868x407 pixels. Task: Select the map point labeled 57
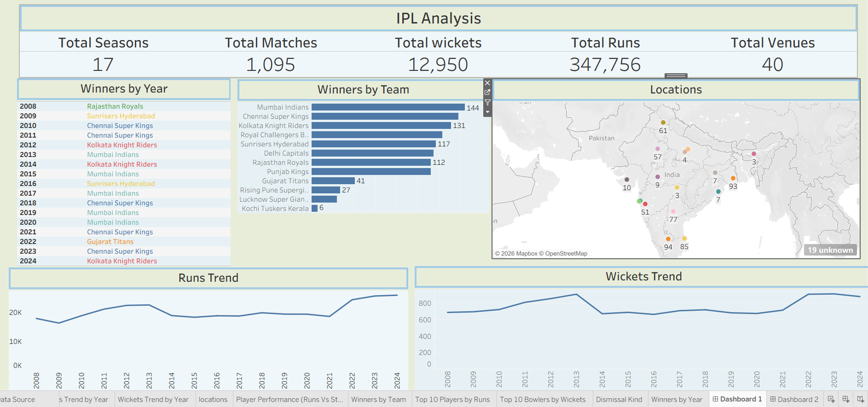[658, 149]
